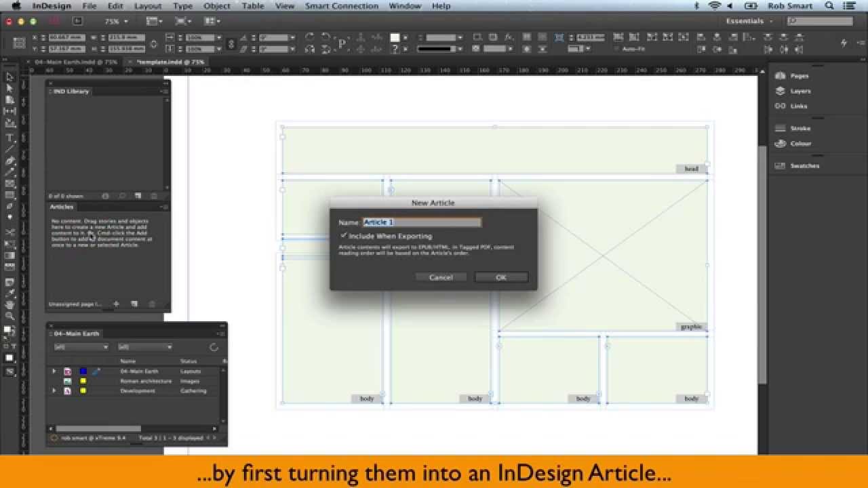Click the Name column header in 04-Main Earth panel
This screenshot has width=868, height=488.
pos(128,361)
